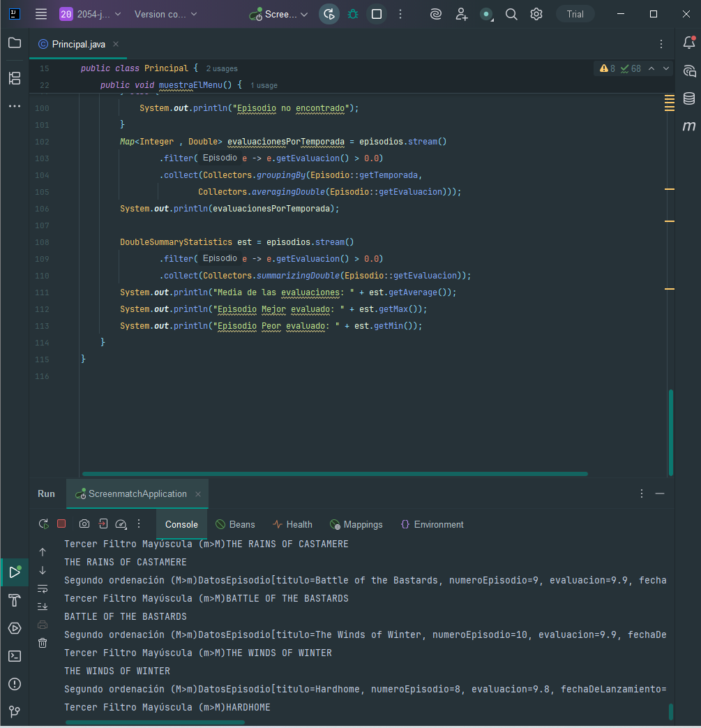
Task: Click red stop button in Run panel
Action: point(61,523)
